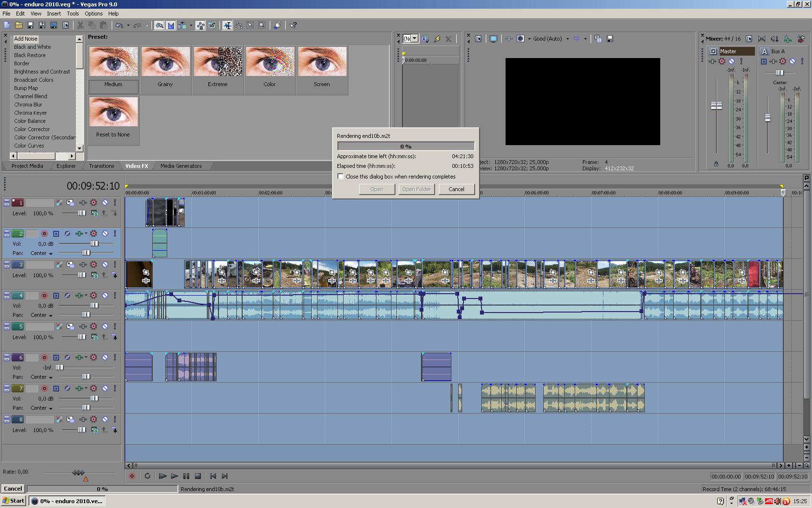This screenshot has width=812, height=508.
Task: Check Close this dialog box when rendering completes
Action: 341,177
